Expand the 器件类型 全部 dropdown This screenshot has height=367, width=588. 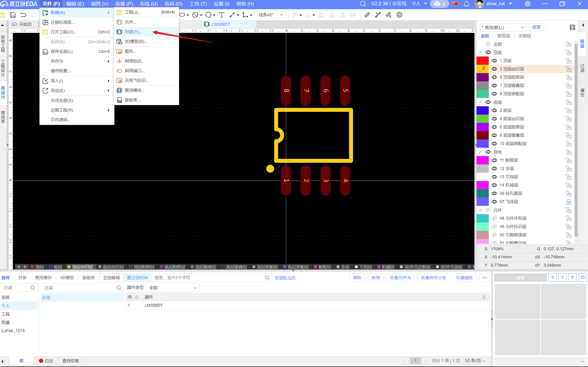click(173, 288)
